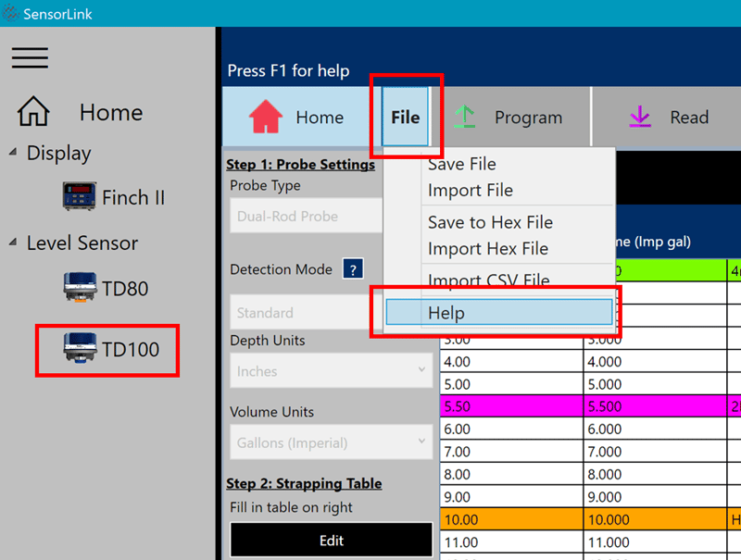The width and height of the screenshot is (741, 560).
Task: Click the purple Read download icon
Action: pos(640,117)
